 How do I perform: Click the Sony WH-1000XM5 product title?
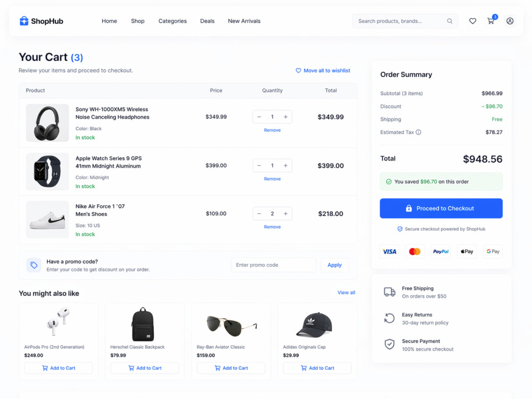point(112,113)
